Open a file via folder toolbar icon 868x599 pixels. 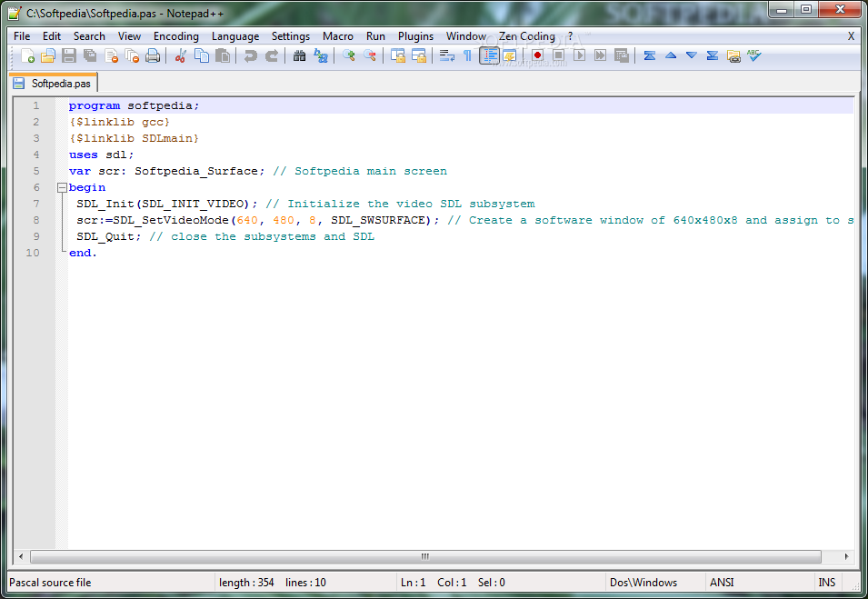48,56
